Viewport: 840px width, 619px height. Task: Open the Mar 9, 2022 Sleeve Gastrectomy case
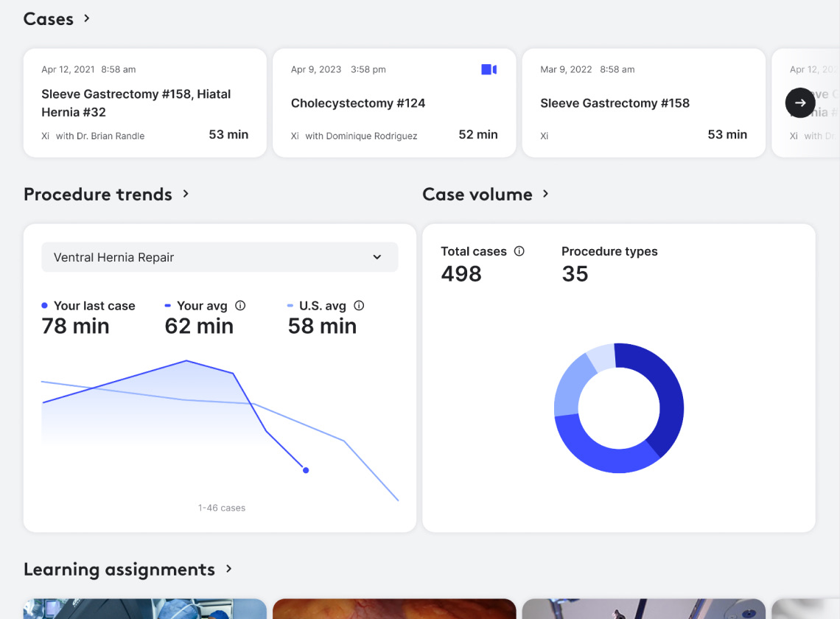coord(643,102)
